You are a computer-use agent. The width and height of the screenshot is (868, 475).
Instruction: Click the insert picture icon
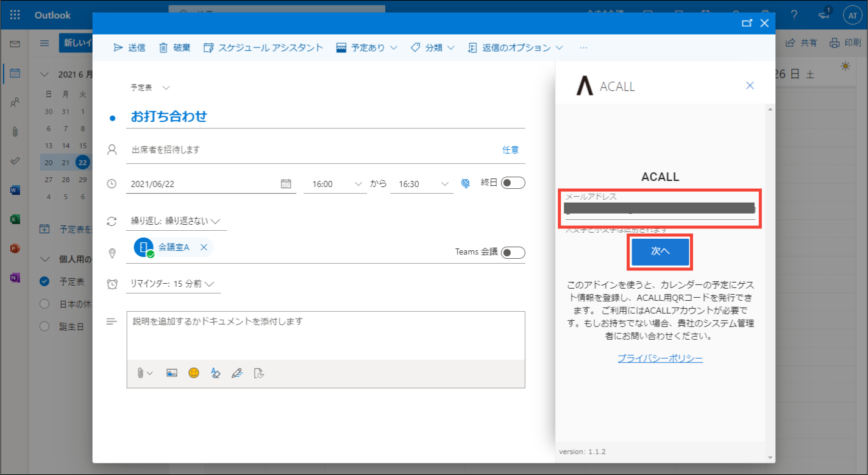pyautogui.click(x=172, y=373)
